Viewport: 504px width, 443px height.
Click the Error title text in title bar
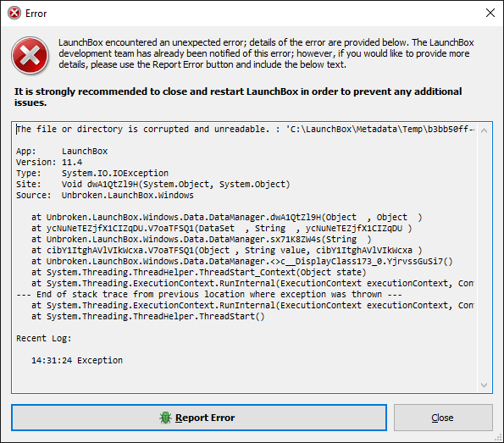(36, 14)
